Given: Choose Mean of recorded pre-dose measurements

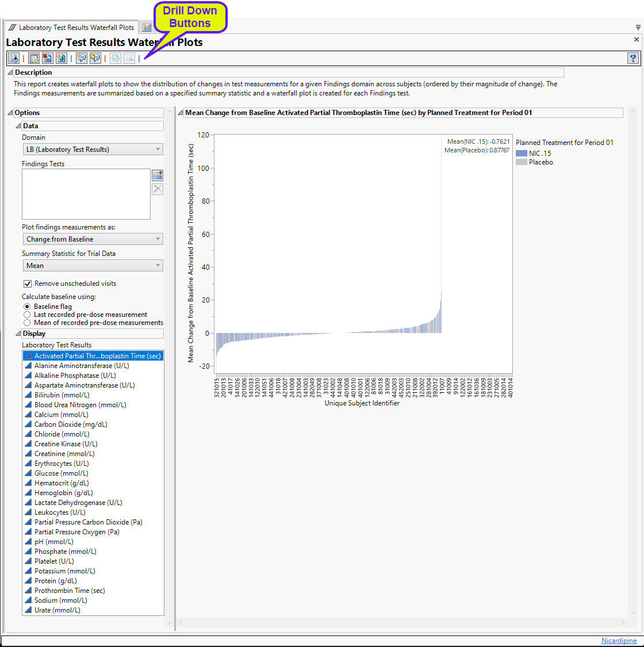Looking at the screenshot, I should point(27,323).
